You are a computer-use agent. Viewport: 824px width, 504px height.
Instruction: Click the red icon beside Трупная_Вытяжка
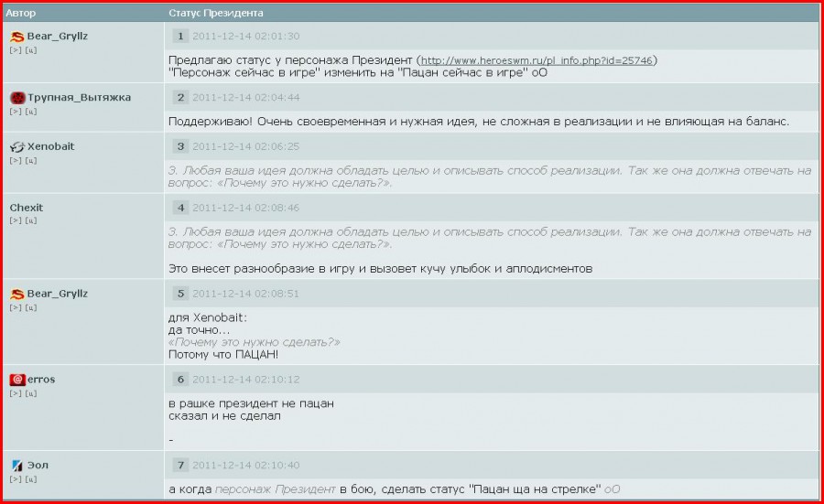click(x=17, y=98)
